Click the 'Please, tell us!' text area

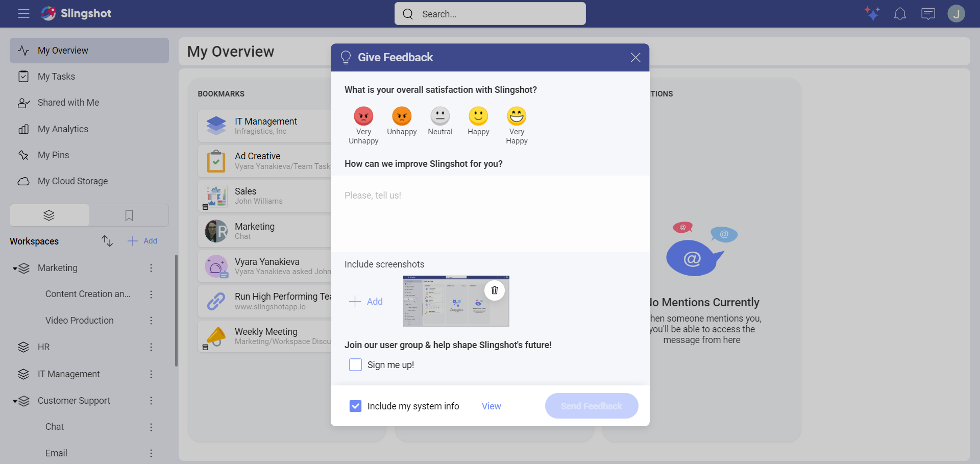coord(490,214)
